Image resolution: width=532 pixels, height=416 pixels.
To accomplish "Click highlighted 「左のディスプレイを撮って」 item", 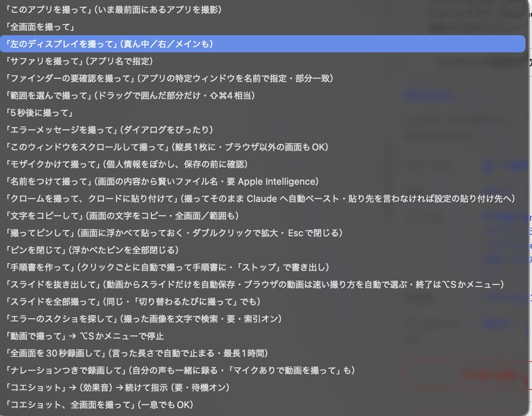I will [x=263, y=44].
